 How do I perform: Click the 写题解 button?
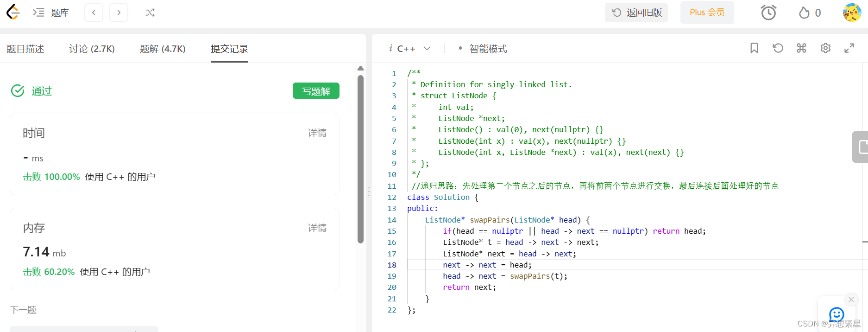(x=316, y=91)
